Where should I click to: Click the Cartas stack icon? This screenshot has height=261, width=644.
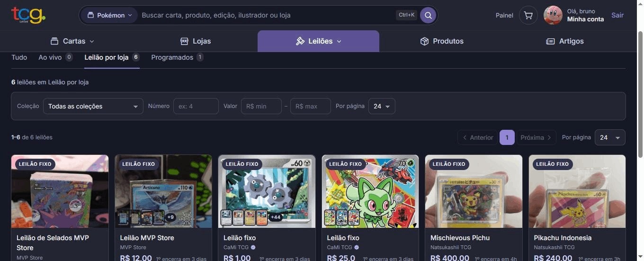point(54,41)
